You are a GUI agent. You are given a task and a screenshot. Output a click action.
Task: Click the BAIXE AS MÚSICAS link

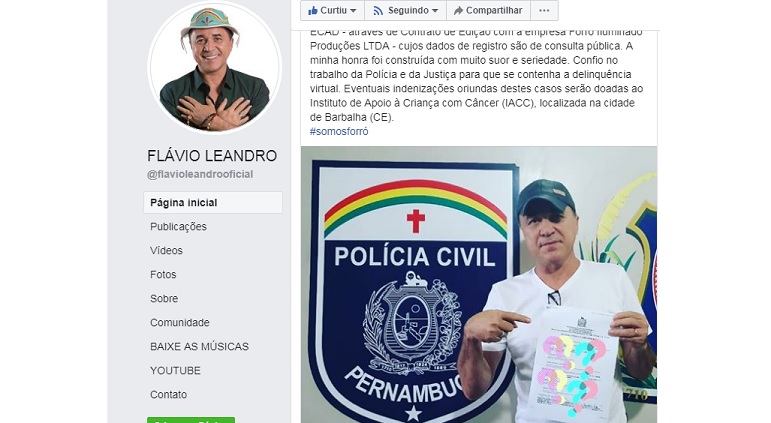tap(200, 347)
